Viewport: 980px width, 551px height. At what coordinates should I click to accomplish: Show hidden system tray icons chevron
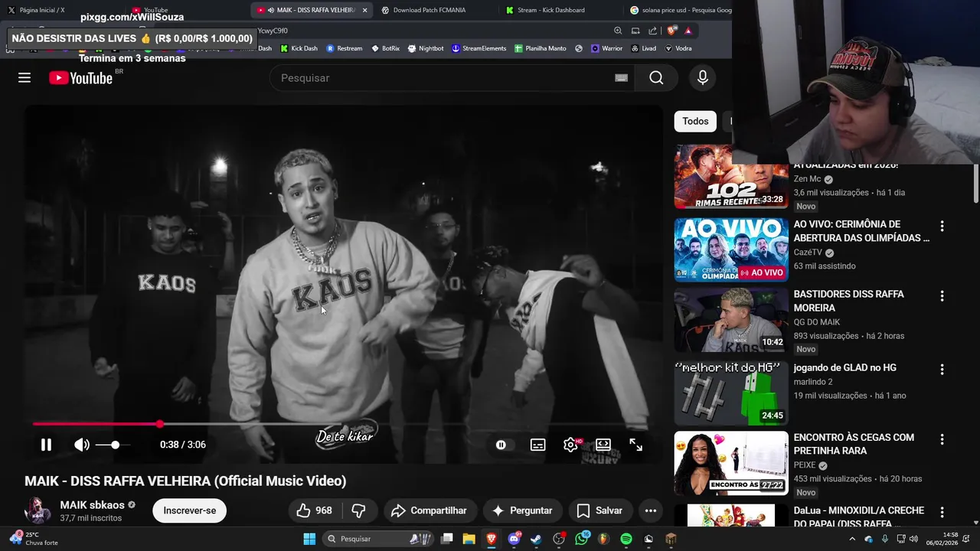click(x=852, y=539)
